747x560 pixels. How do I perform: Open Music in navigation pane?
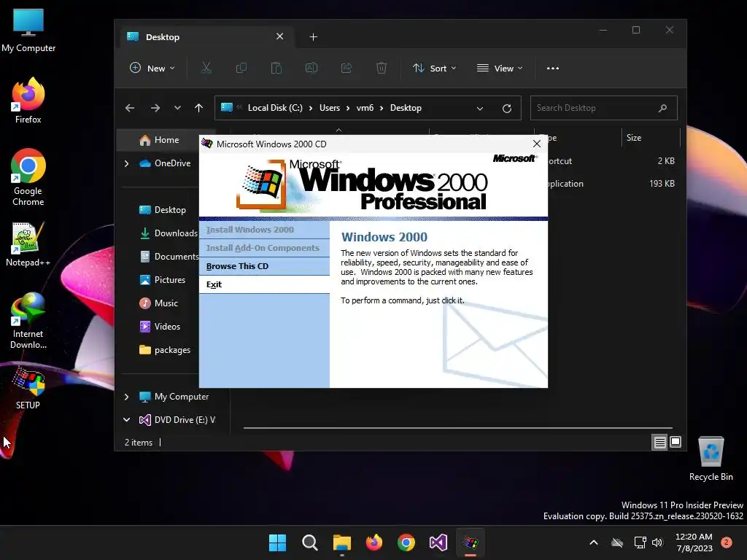[x=159, y=303]
